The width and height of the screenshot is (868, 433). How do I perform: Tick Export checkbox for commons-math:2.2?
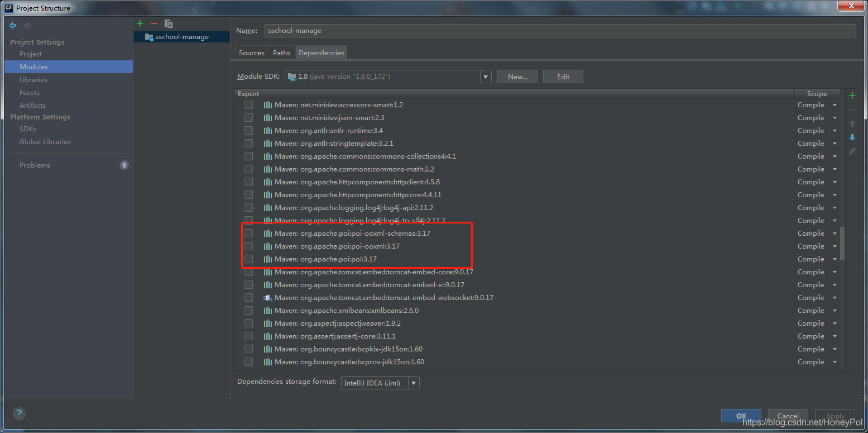[248, 169]
